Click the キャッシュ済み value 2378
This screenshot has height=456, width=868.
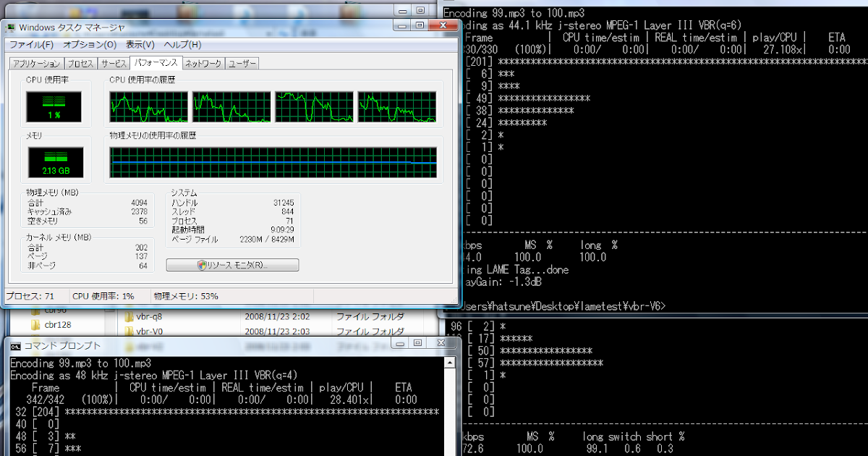point(139,211)
